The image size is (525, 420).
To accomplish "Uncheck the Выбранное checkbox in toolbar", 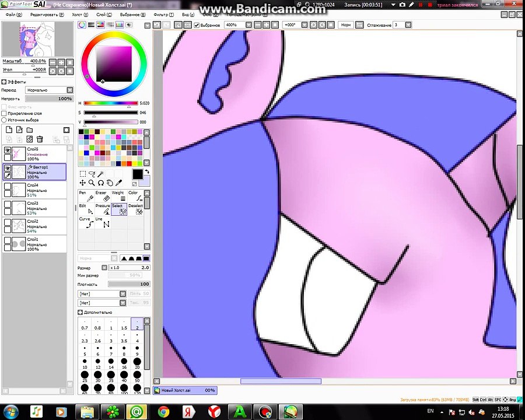I will coord(197,25).
